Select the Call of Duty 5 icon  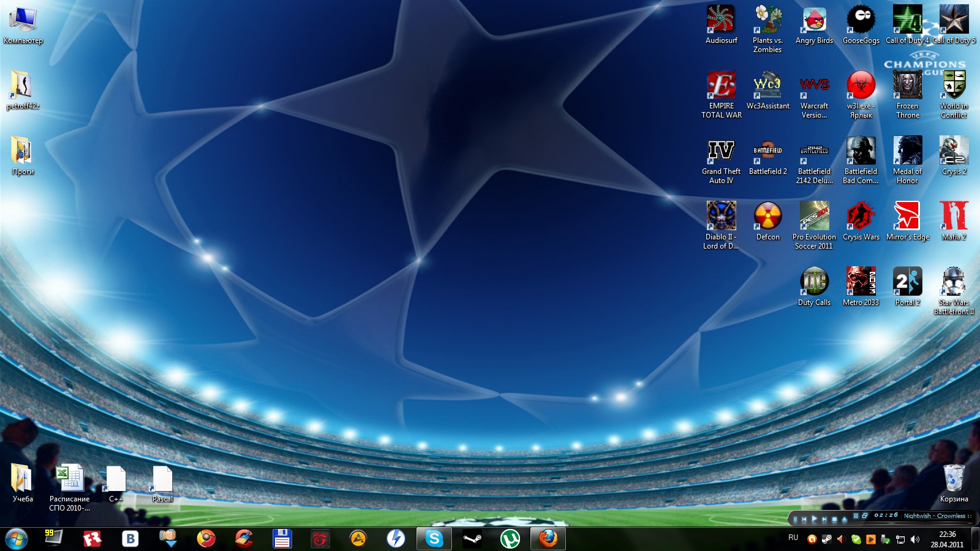[x=954, y=24]
